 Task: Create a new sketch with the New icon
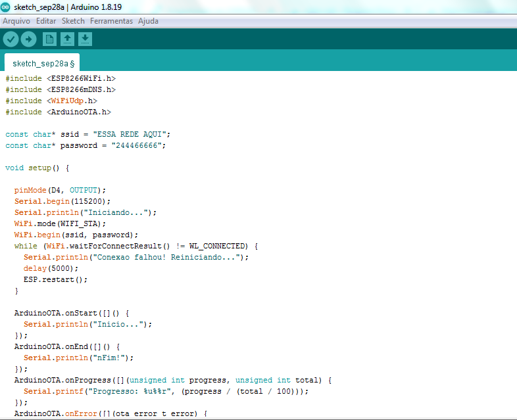point(49,39)
